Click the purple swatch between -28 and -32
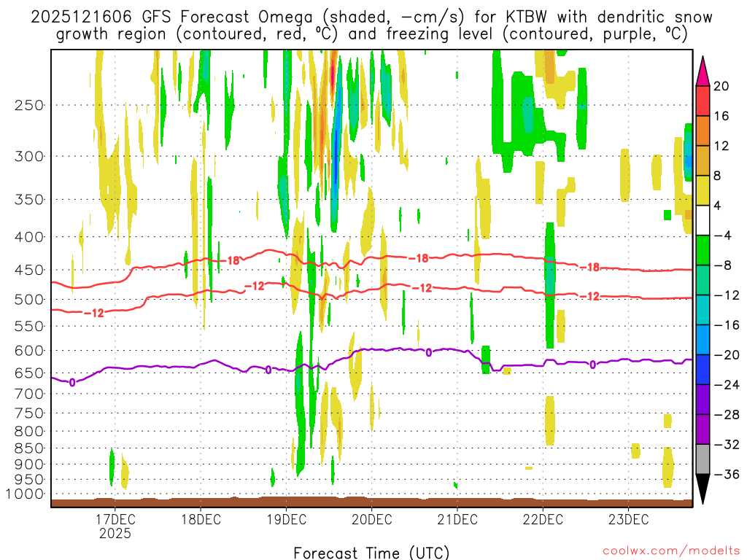The width and height of the screenshot is (747, 560). 703,429
